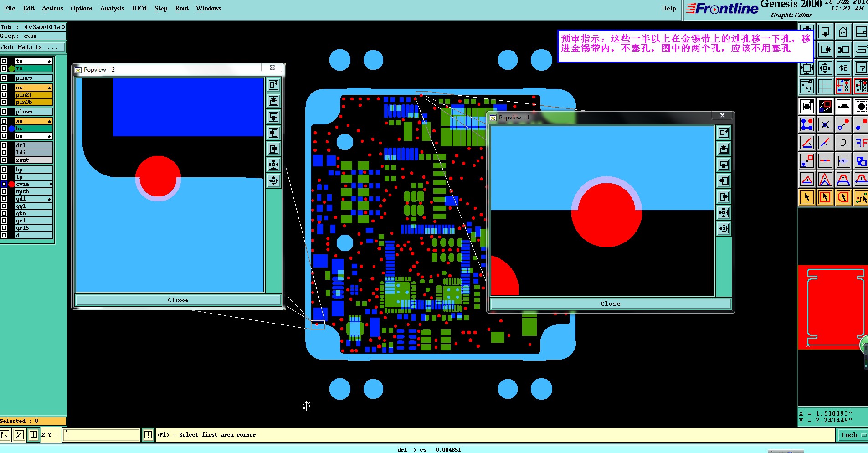
Task: Click Popview 2 pan-up icon
Action: tap(273, 101)
